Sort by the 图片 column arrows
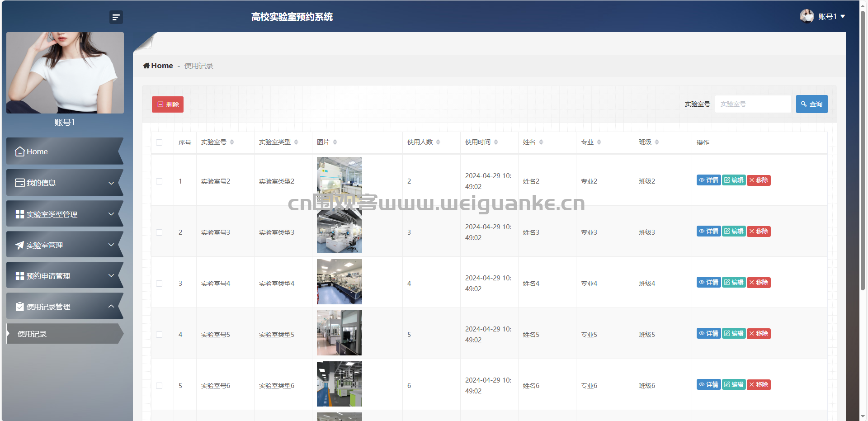Image resolution: width=868 pixels, height=421 pixels. tap(335, 142)
